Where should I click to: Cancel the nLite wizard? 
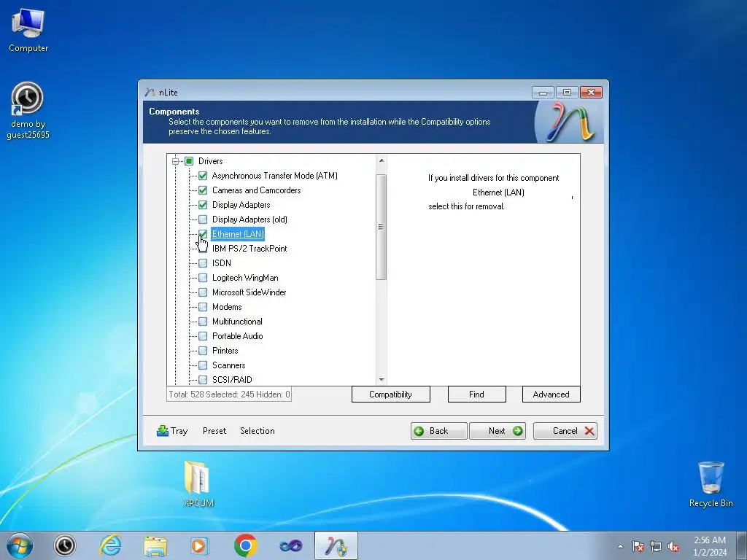click(x=565, y=431)
